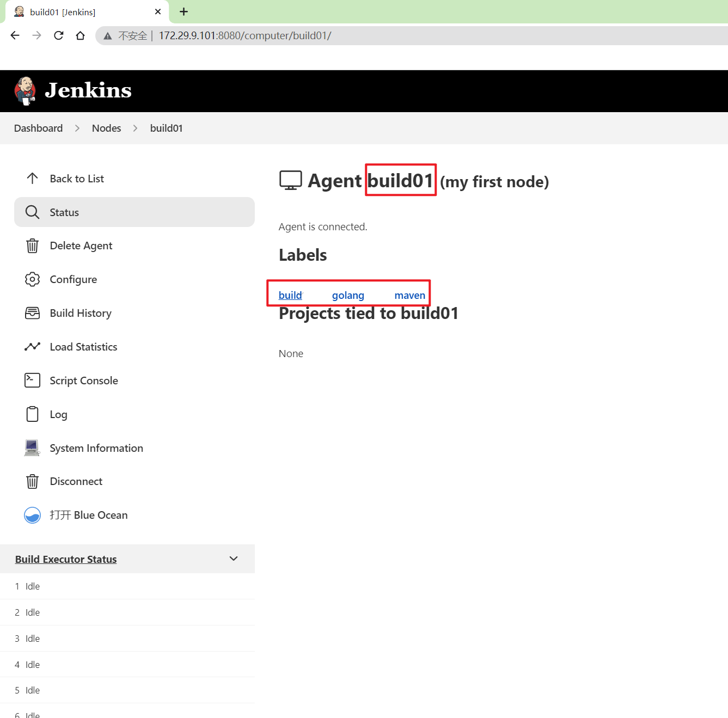Click executor 4 Idle row

[127, 665]
